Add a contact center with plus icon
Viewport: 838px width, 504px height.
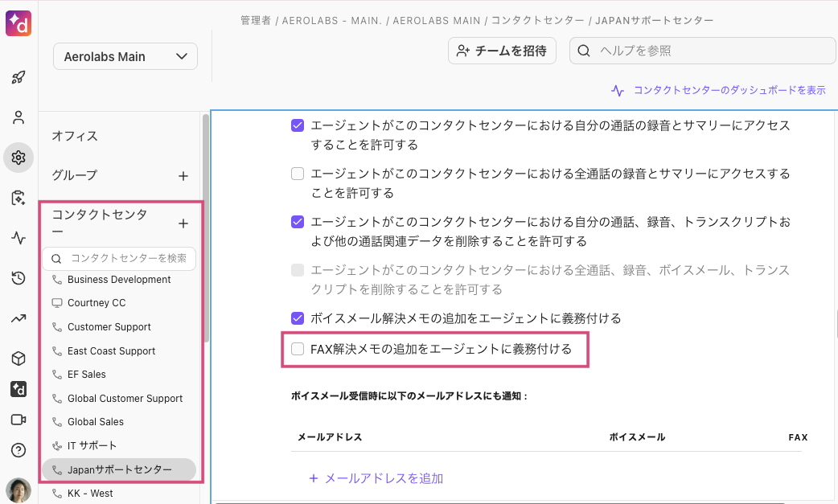point(183,223)
